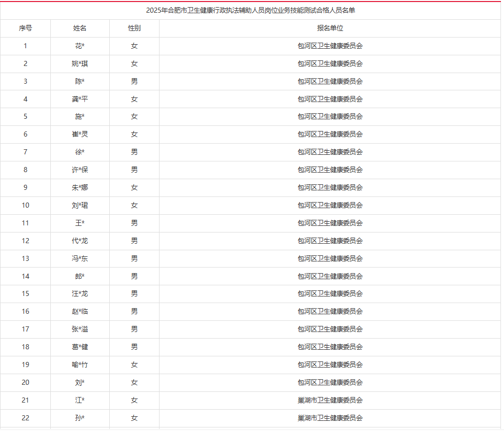Select the gender cell 女 for 花*
Screen dimensions: 504x431
(134, 46)
